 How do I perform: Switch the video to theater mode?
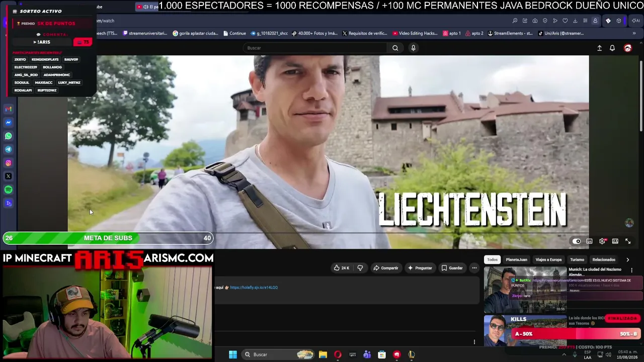615,241
